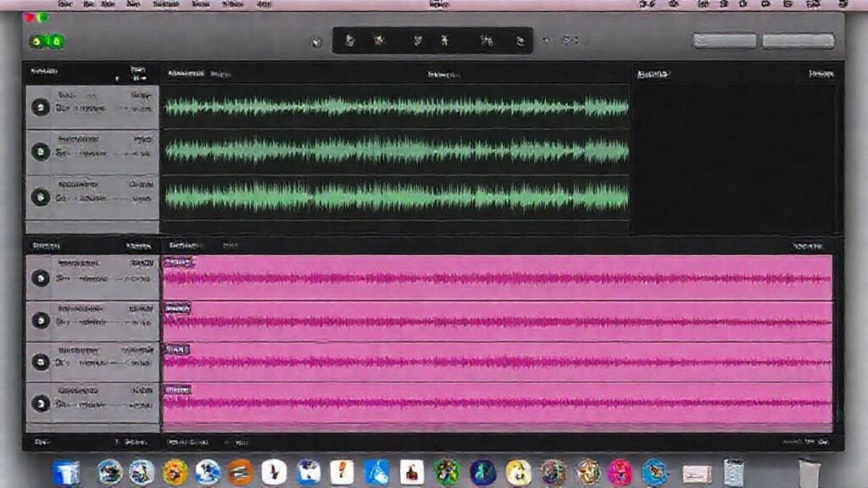Click the track icon on the bottom pink track
Image resolution: width=868 pixels, height=488 pixels.
click(41, 402)
